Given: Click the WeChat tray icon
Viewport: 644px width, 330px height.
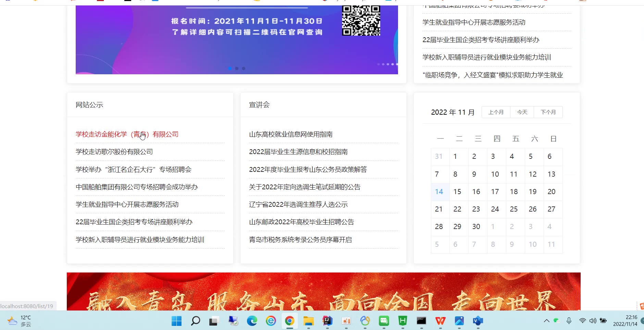Looking at the screenshot, I should (556, 321).
